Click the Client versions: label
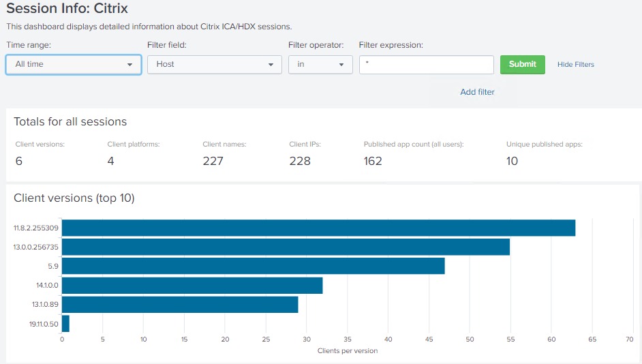This screenshot has height=364, width=642. 40,144
